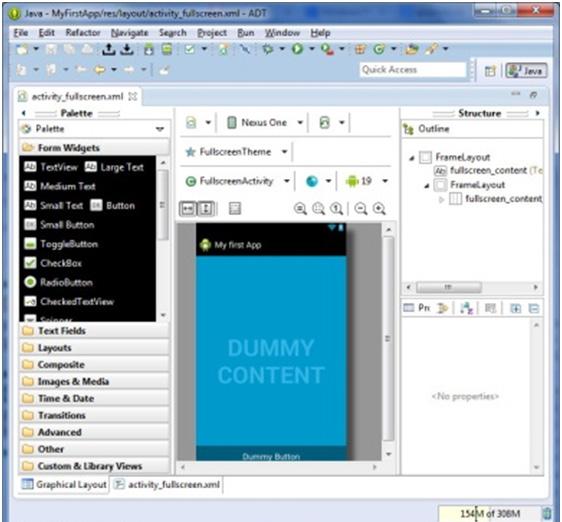562x522 pixels.
Task: Click the Outline horizontal scrollbar thumb
Action: coord(449,287)
